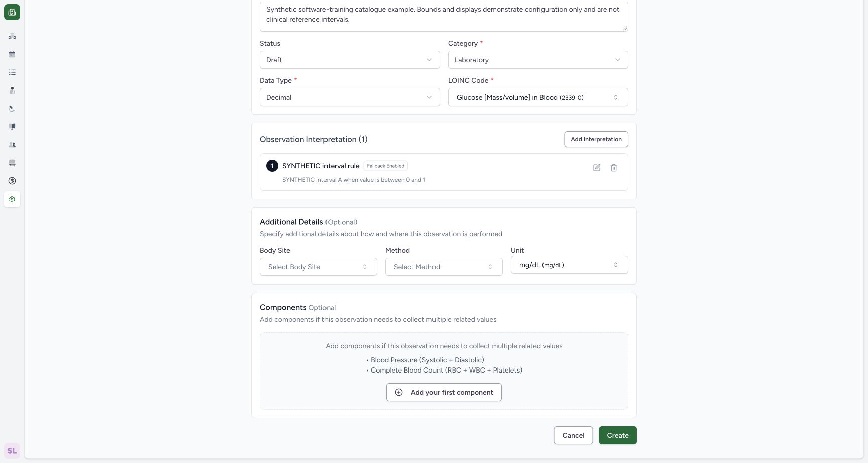Open the calendar sidebar icon
Viewport: 868px width, 463px height.
pos(12,54)
